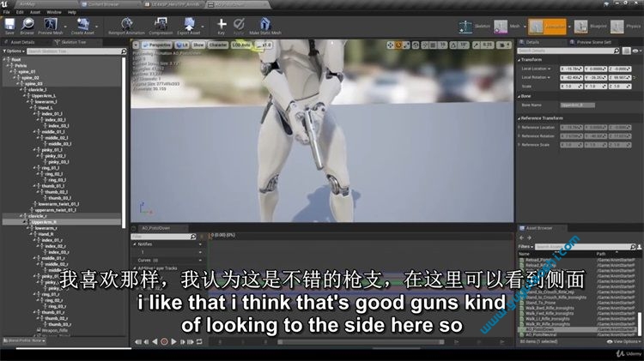Screen dimensions: 644x361
Task: Open Compression settings icon
Action: (x=161, y=24)
